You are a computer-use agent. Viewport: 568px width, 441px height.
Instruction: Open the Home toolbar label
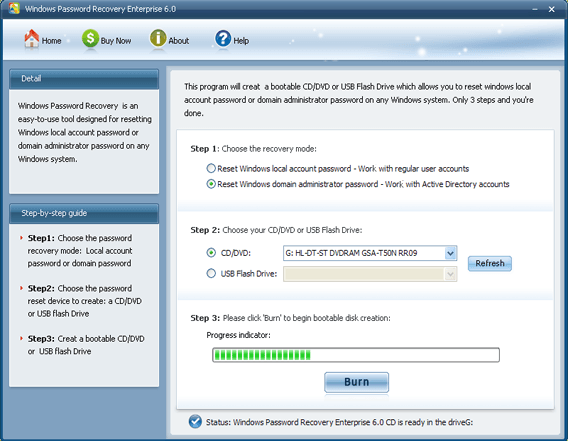[51, 41]
